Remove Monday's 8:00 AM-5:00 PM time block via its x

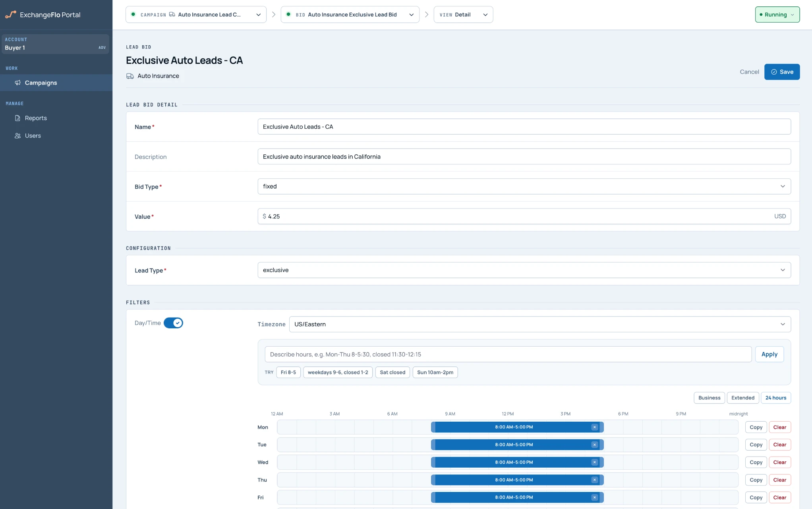coord(594,427)
